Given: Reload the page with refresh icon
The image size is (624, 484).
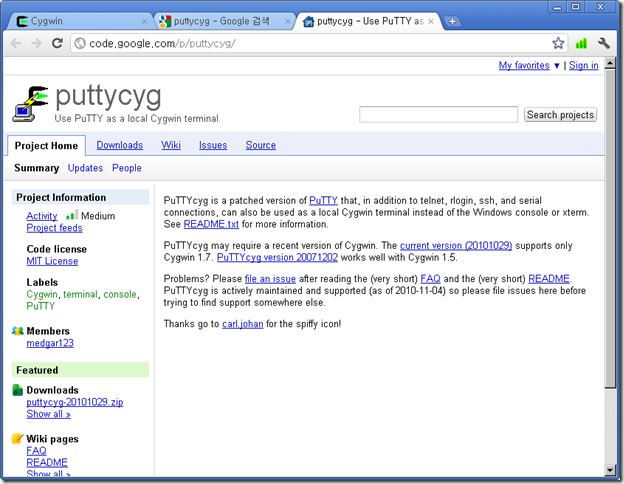Looking at the screenshot, I should (57, 43).
